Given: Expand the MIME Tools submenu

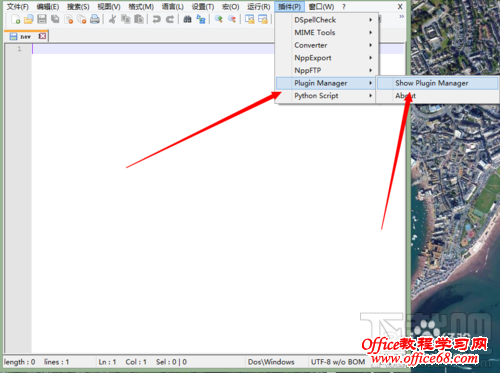Looking at the screenshot, I should click(327, 33).
